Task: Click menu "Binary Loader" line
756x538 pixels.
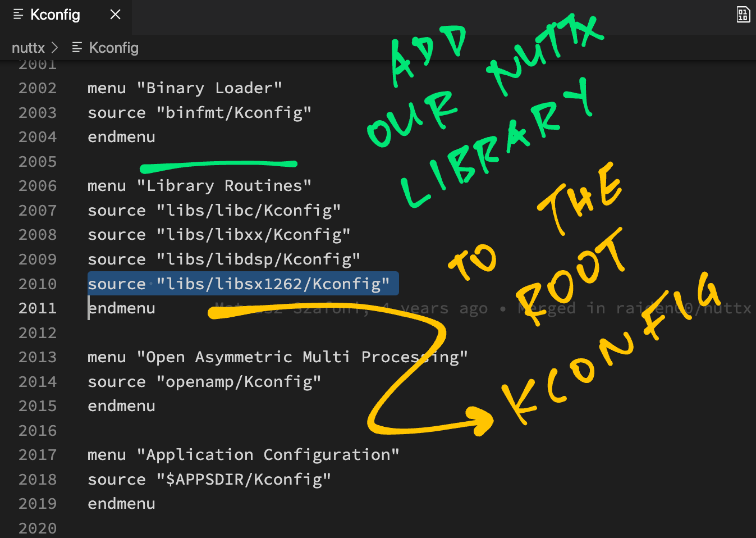Action: tap(185, 88)
